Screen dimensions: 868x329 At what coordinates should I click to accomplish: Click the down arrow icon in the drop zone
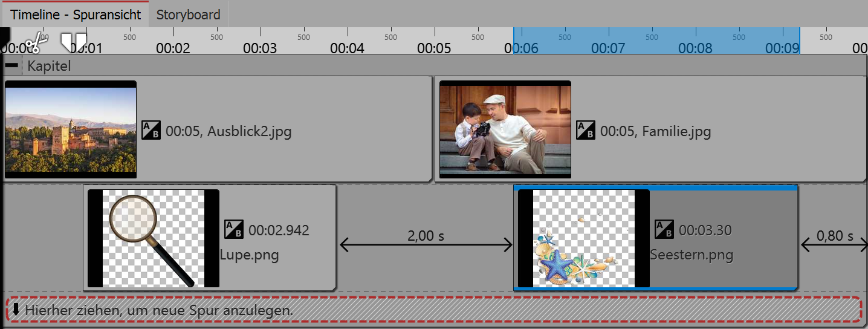pos(16,310)
